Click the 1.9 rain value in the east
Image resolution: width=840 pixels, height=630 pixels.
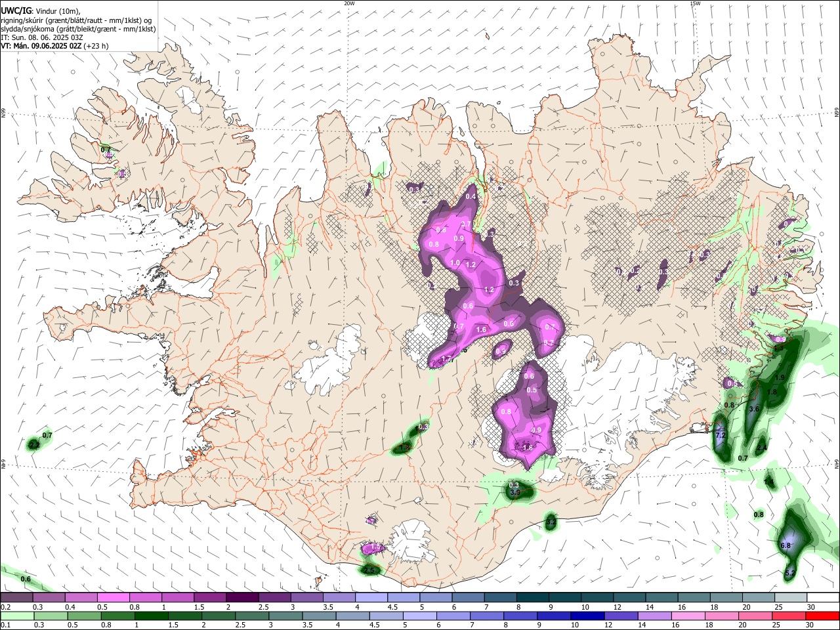click(780, 378)
